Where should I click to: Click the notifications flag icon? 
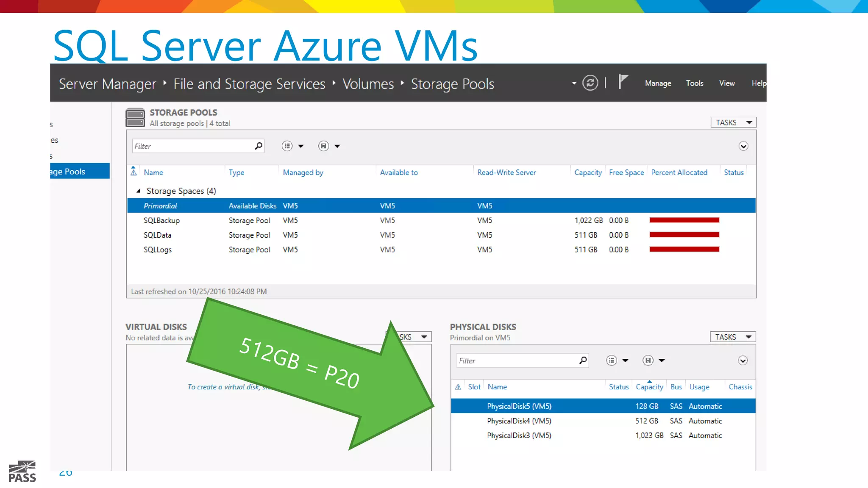(x=623, y=82)
